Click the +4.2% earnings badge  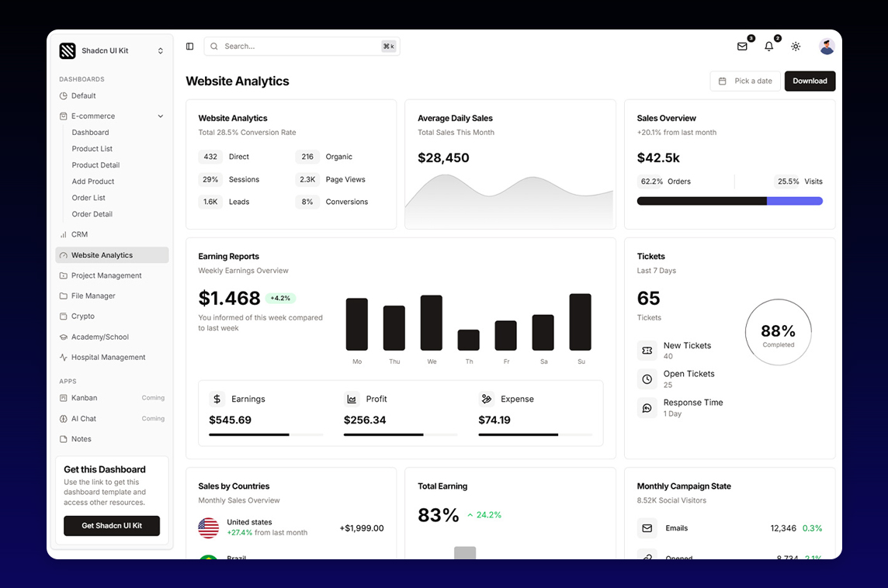pos(280,298)
